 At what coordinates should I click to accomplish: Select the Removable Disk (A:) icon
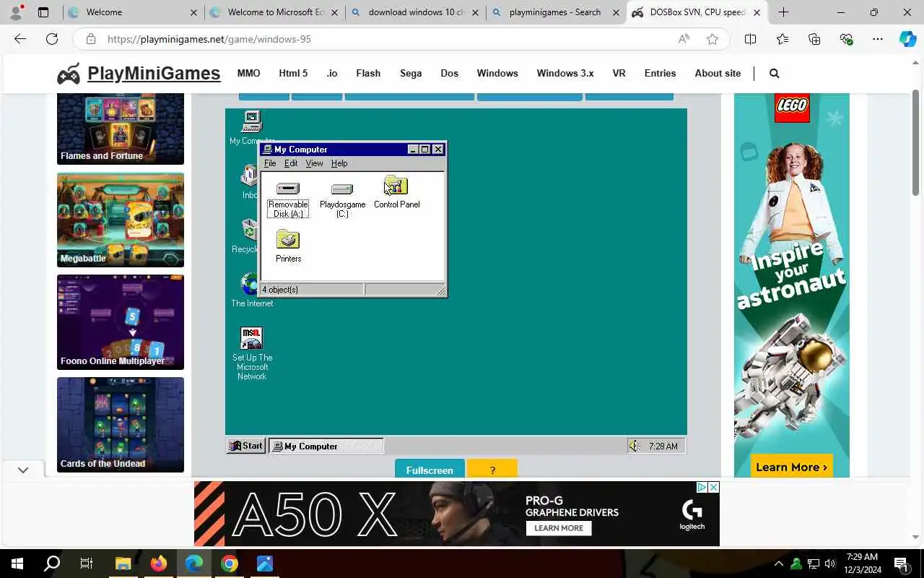[288, 199]
